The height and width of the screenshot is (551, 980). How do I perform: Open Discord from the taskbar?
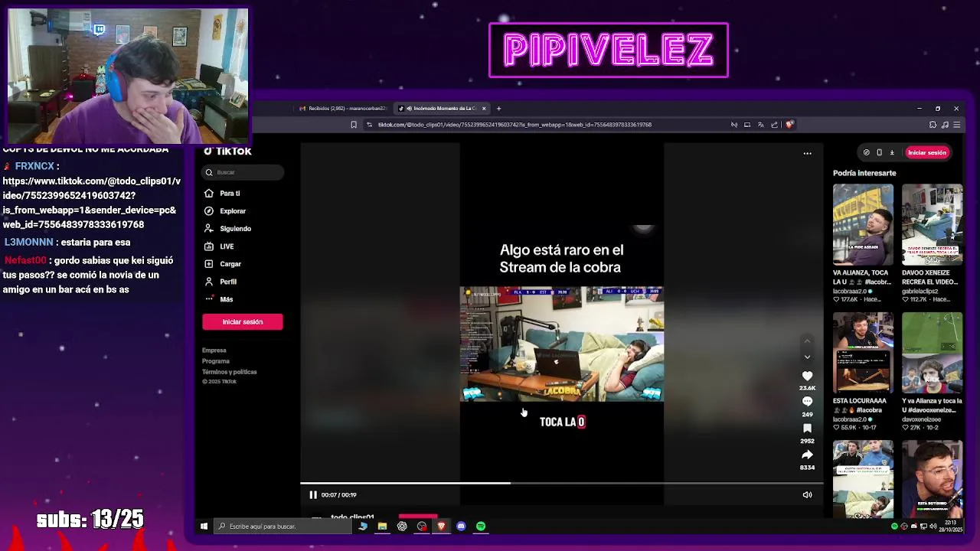pos(461,527)
